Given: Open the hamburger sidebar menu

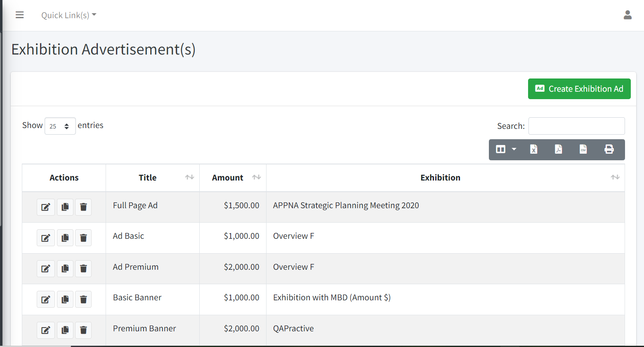Looking at the screenshot, I should [19, 15].
